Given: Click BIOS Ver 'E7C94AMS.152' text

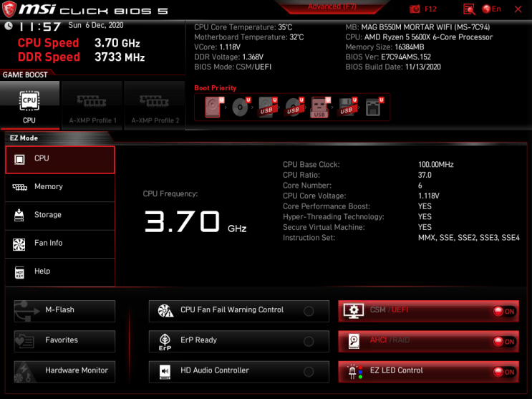Looking at the screenshot, I should pos(406,57).
